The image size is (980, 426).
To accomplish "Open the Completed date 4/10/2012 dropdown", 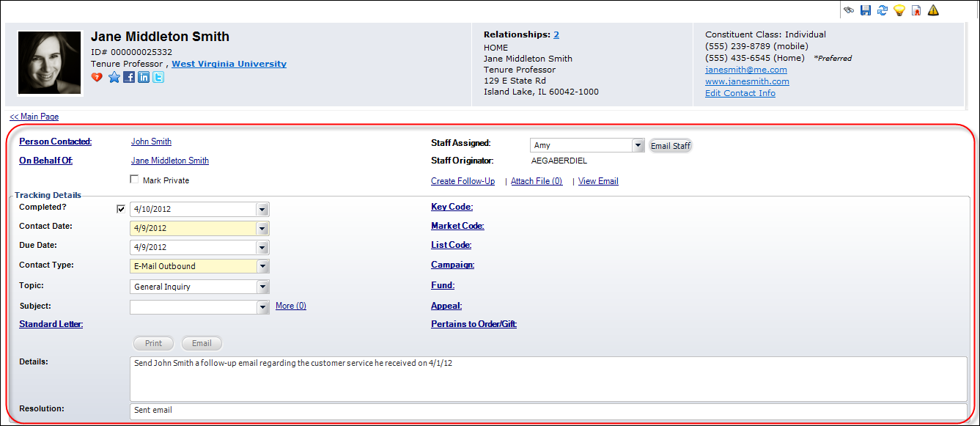I will click(x=262, y=209).
